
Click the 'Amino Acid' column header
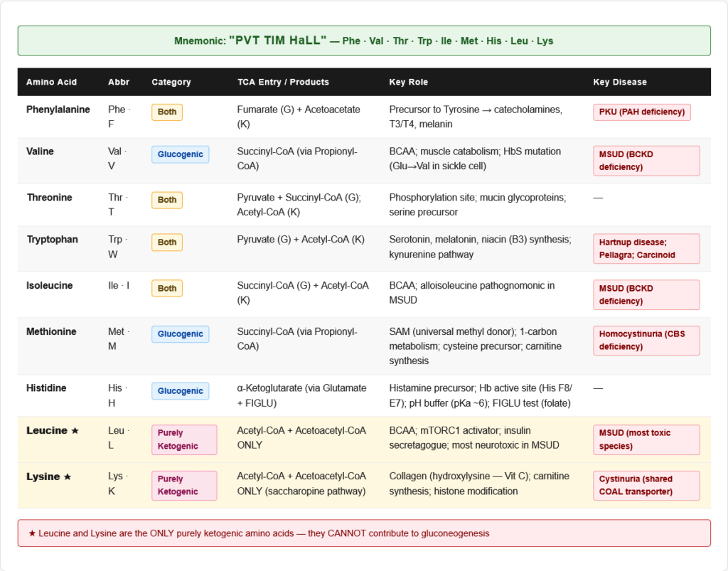pos(51,82)
